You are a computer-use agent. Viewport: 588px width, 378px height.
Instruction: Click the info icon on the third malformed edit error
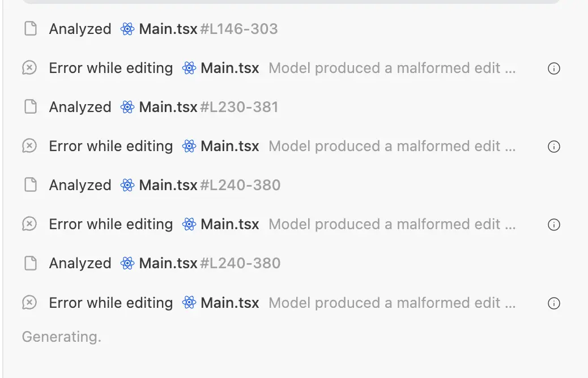554,225
